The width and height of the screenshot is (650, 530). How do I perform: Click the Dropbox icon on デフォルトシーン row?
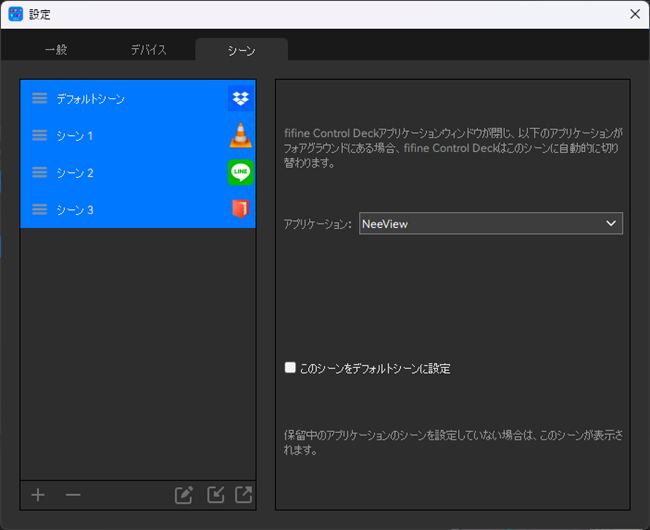(x=240, y=98)
